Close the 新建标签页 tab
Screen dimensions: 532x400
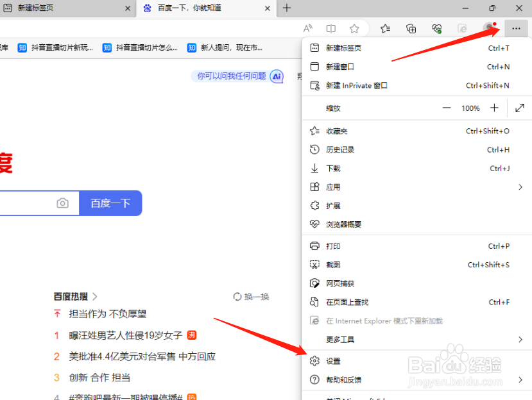(x=128, y=8)
